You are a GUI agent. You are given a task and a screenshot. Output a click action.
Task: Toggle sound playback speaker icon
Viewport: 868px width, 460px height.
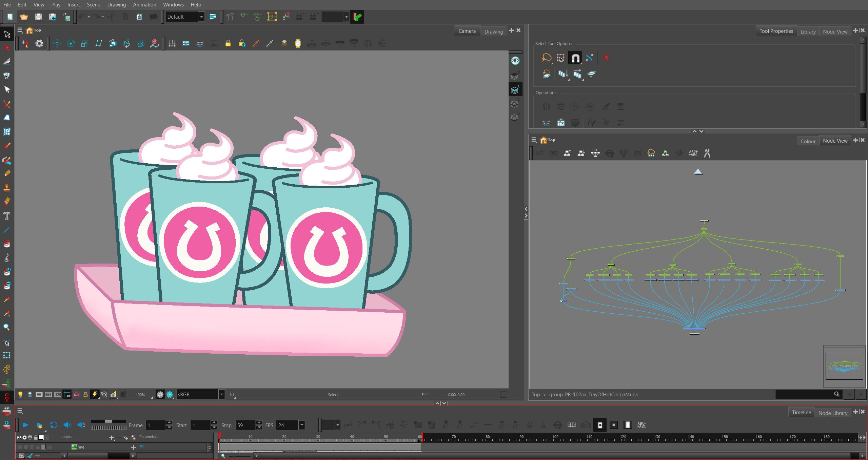tap(67, 425)
